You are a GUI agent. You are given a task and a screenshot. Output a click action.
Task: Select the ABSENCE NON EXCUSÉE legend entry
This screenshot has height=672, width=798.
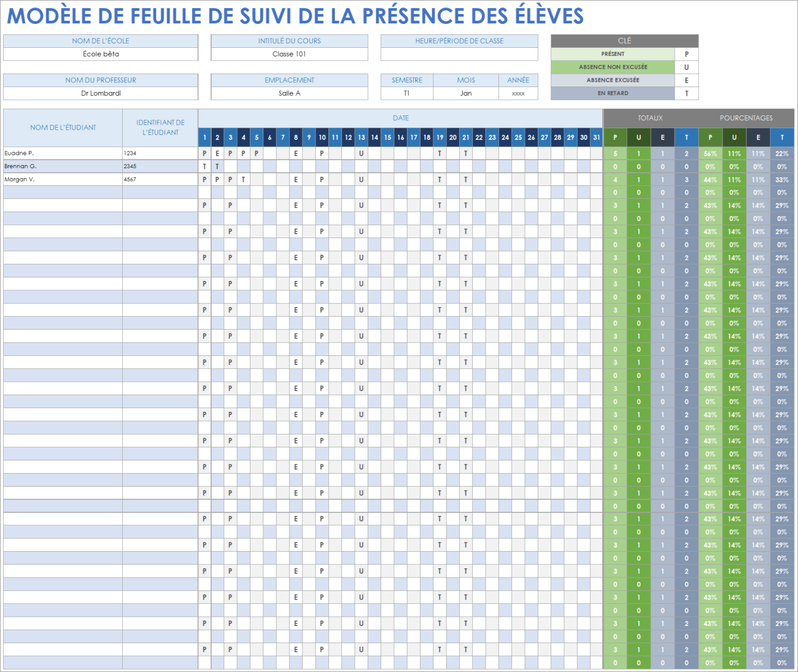point(614,67)
